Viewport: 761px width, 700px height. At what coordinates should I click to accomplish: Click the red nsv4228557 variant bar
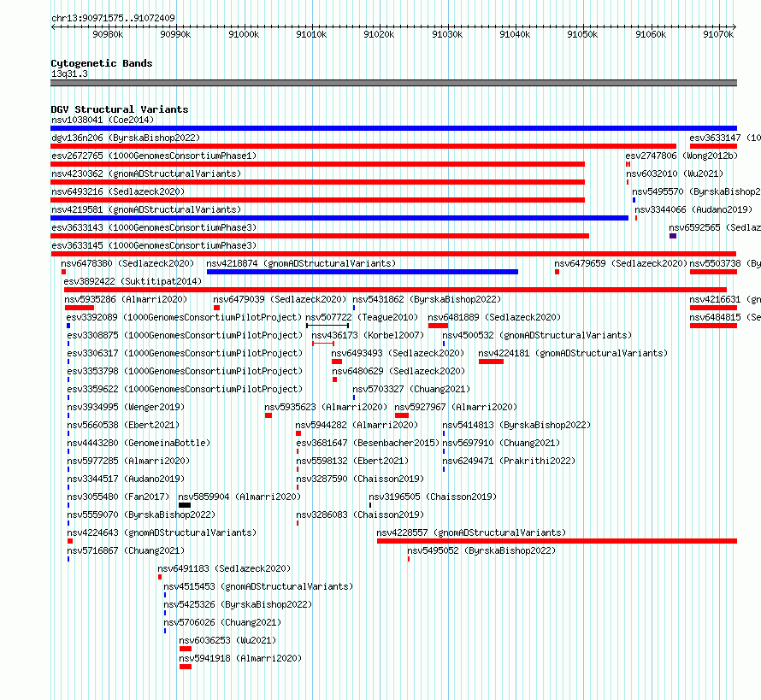(557, 541)
